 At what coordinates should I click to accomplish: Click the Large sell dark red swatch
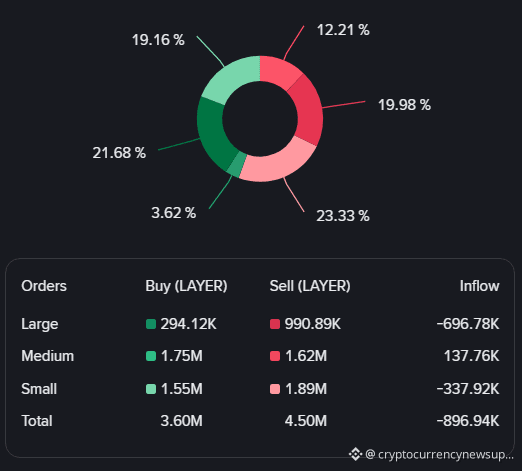coord(275,324)
